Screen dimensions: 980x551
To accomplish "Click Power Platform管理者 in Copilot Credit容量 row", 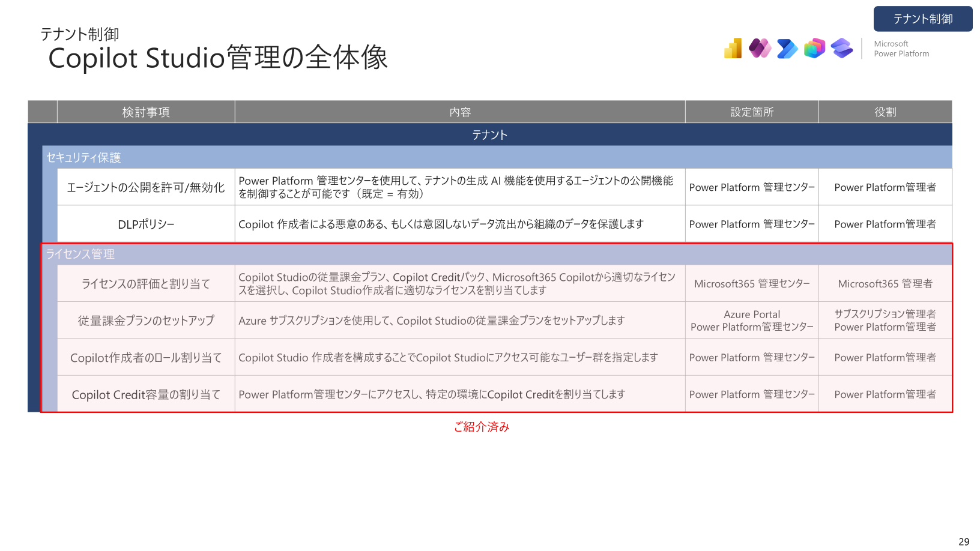I will click(x=885, y=394).
